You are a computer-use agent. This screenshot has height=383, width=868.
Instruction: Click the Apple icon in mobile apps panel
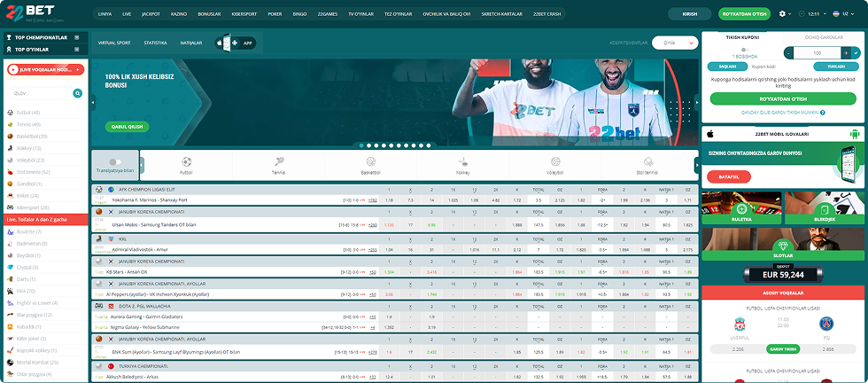coord(711,134)
